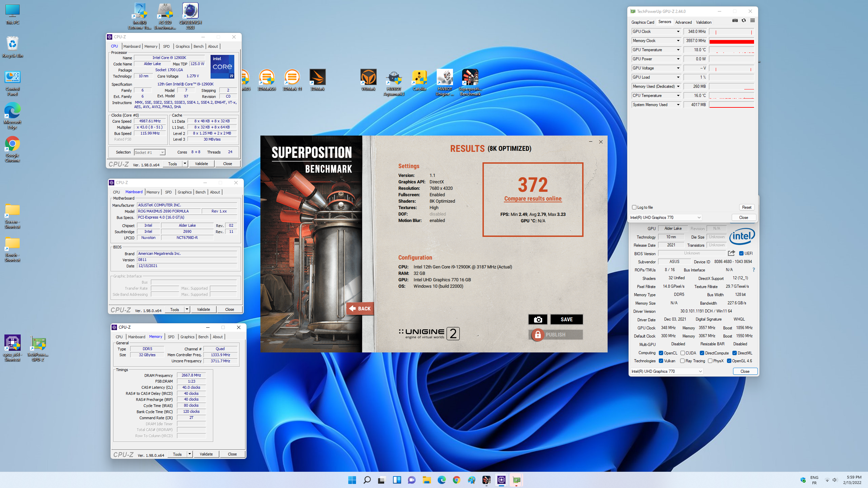Image resolution: width=868 pixels, height=488 pixels.
Task: Launch Google Chrome from desktop
Action: (13, 149)
